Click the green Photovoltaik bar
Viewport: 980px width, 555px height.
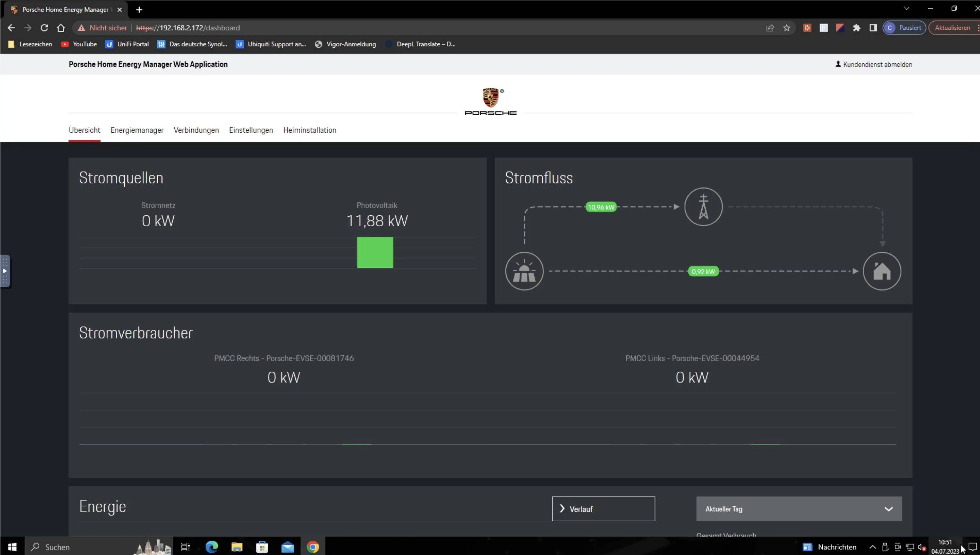[x=375, y=252]
